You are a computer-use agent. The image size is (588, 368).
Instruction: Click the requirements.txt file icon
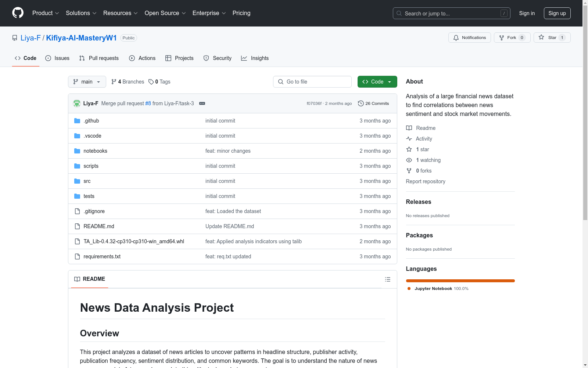click(77, 256)
